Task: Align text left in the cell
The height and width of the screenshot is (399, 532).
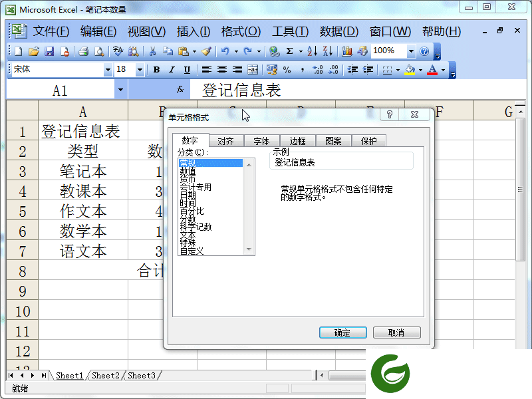Action: 206,70
